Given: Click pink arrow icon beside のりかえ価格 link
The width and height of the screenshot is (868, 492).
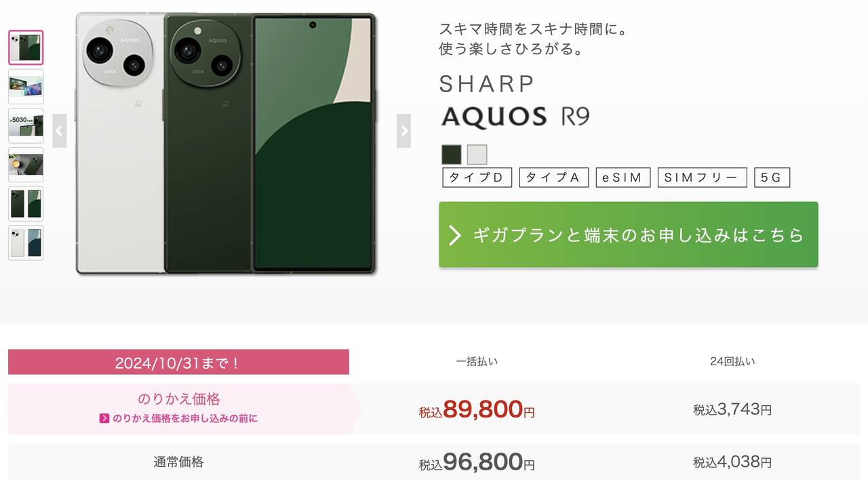Looking at the screenshot, I should (104, 418).
